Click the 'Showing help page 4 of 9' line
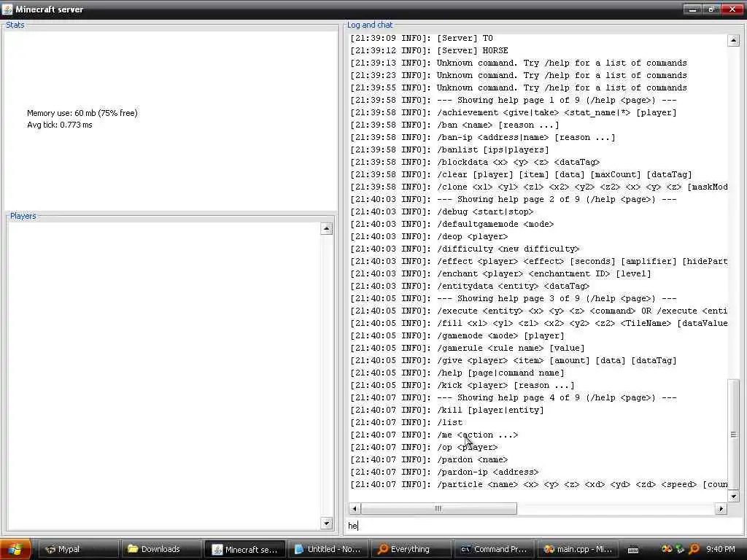This screenshot has width=747, height=560. click(514, 397)
